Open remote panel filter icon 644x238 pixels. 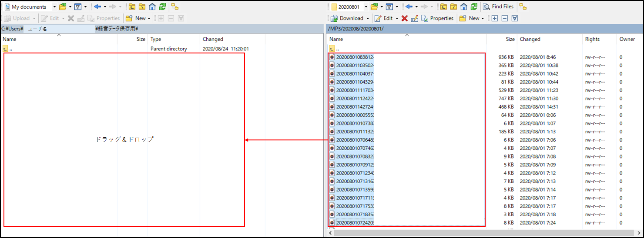(389, 7)
